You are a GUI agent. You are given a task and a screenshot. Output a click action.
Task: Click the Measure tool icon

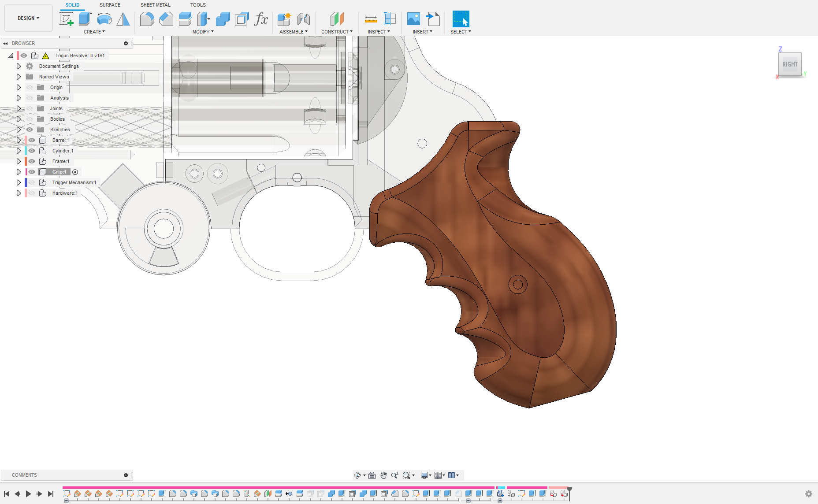click(x=371, y=19)
